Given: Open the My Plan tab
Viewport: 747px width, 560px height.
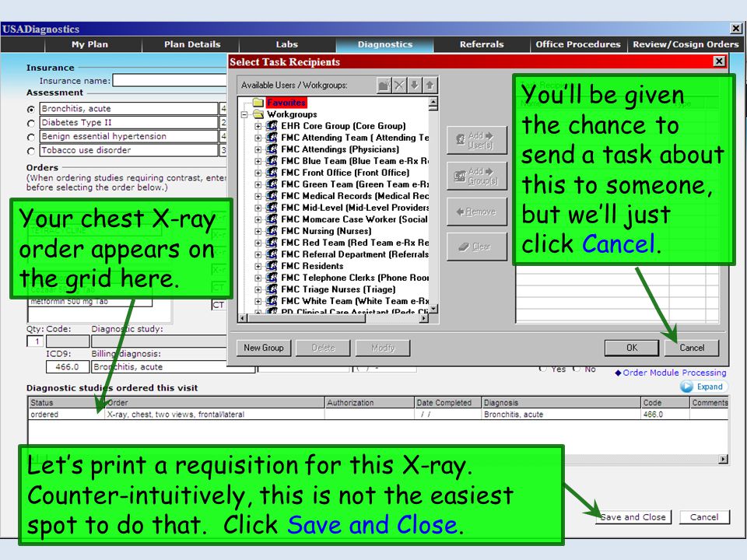Looking at the screenshot, I should click(x=90, y=44).
